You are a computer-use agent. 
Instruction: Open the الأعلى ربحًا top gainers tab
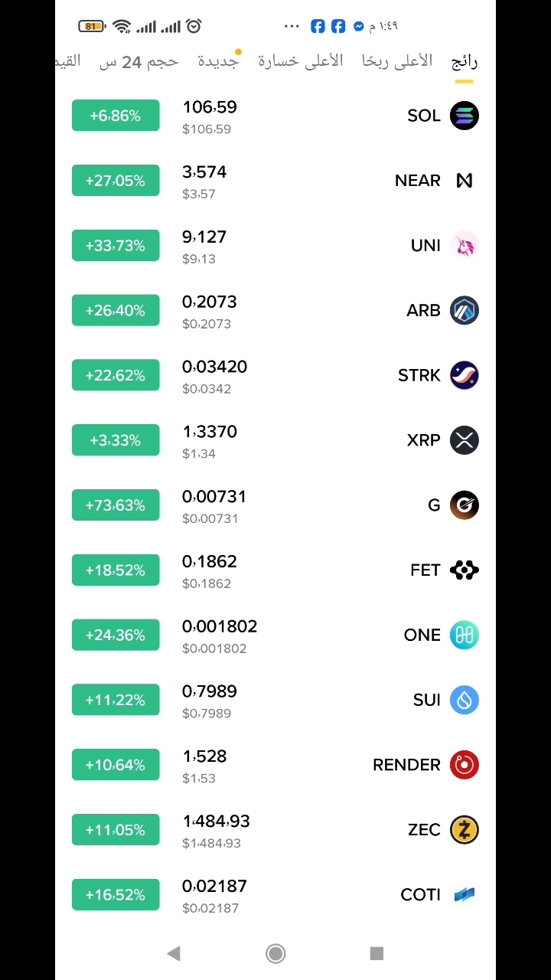coord(397,62)
